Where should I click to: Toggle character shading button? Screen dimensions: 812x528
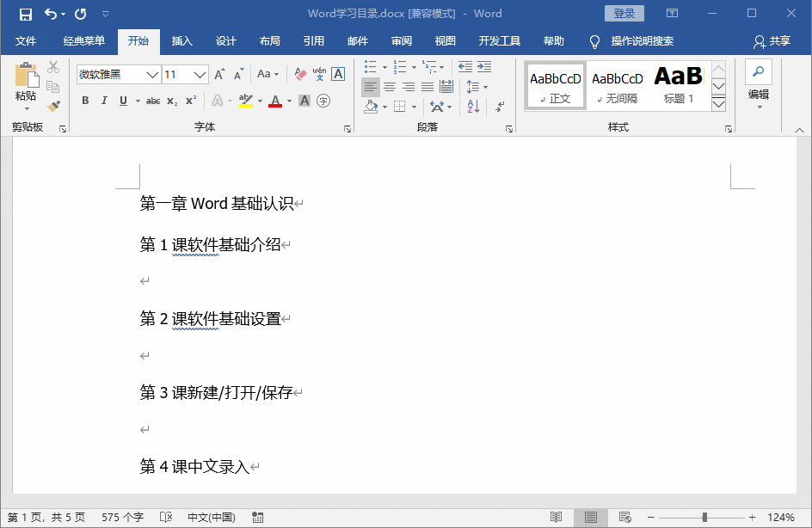tap(304, 101)
